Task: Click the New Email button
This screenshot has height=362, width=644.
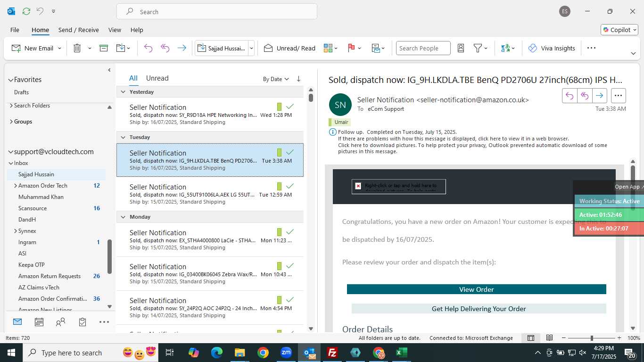Action: pos(32,48)
